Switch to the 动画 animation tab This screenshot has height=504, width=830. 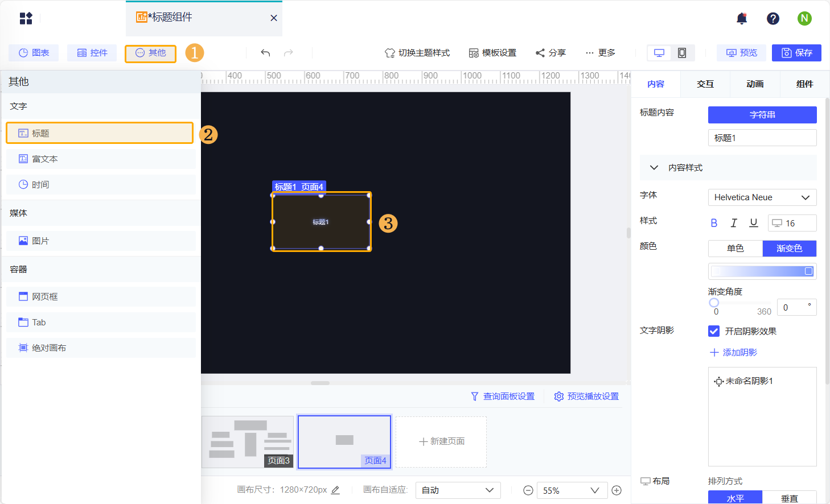click(x=755, y=84)
